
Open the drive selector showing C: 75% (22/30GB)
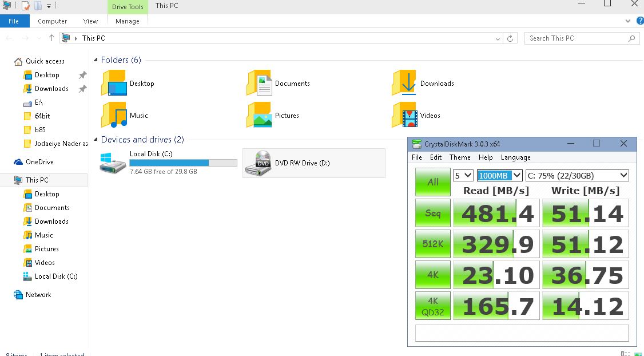click(577, 176)
